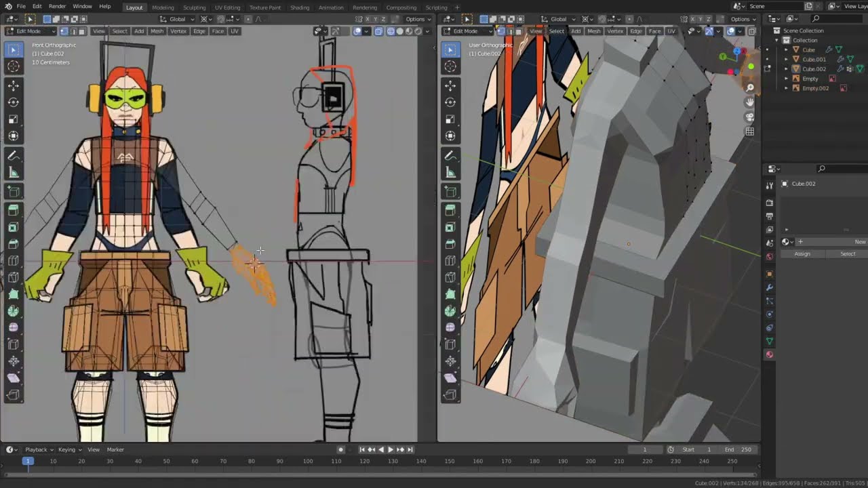Click the pan hand gizmo in right viewport
868x488 pixels.
tap(750, 102)
